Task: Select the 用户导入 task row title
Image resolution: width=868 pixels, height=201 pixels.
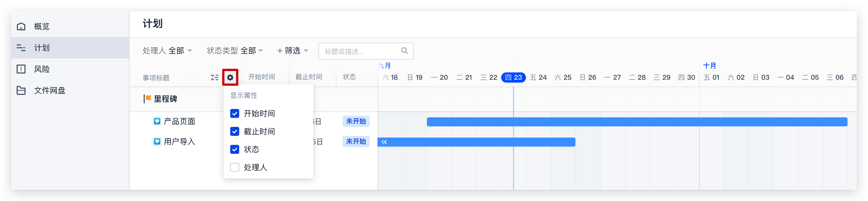Action: (x=179, y=141)
